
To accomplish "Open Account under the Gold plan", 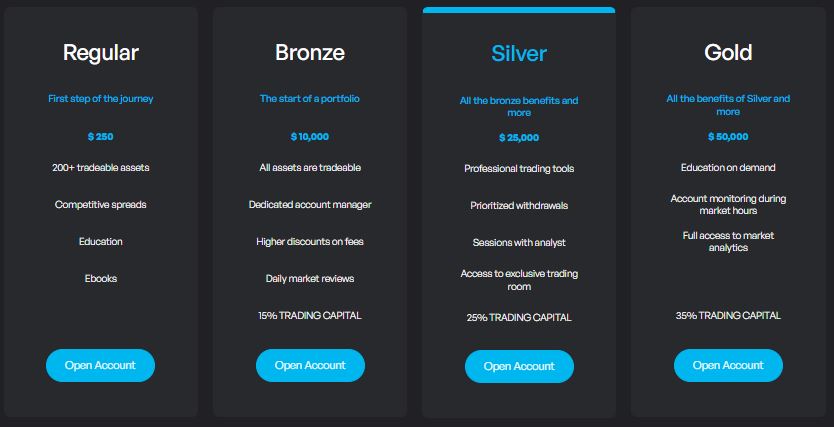I will click(728, 365).
